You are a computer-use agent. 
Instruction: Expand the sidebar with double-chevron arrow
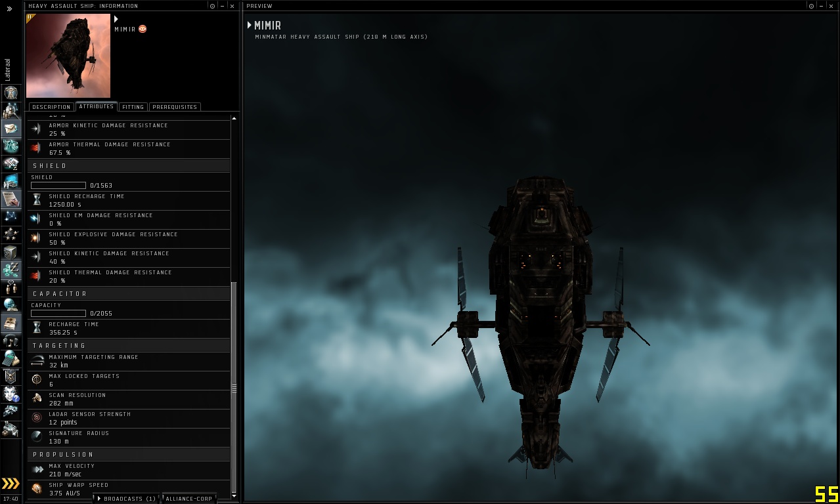coord(10,9)
